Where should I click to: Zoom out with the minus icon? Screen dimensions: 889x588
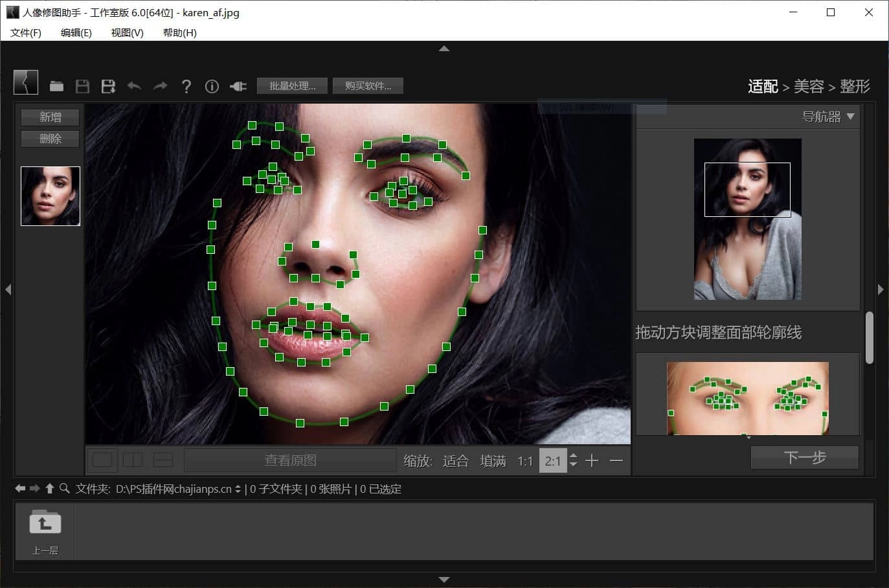point(616,460)
